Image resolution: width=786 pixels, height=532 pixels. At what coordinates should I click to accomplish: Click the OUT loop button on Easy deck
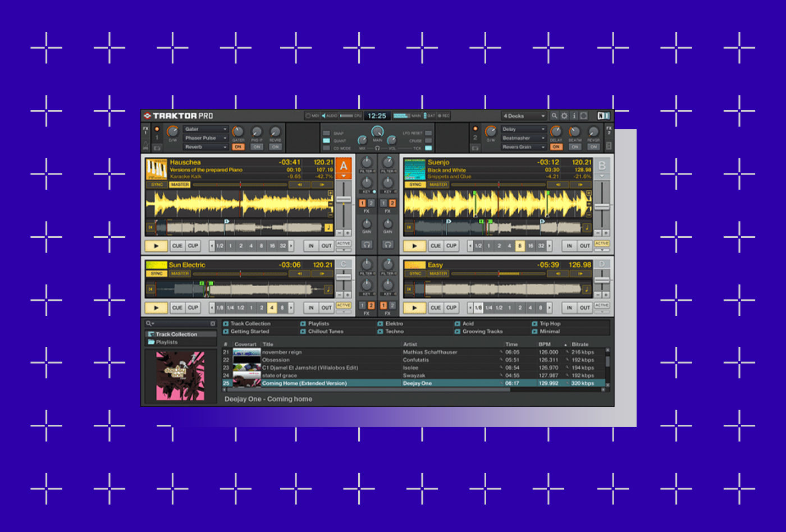point(584,308)
